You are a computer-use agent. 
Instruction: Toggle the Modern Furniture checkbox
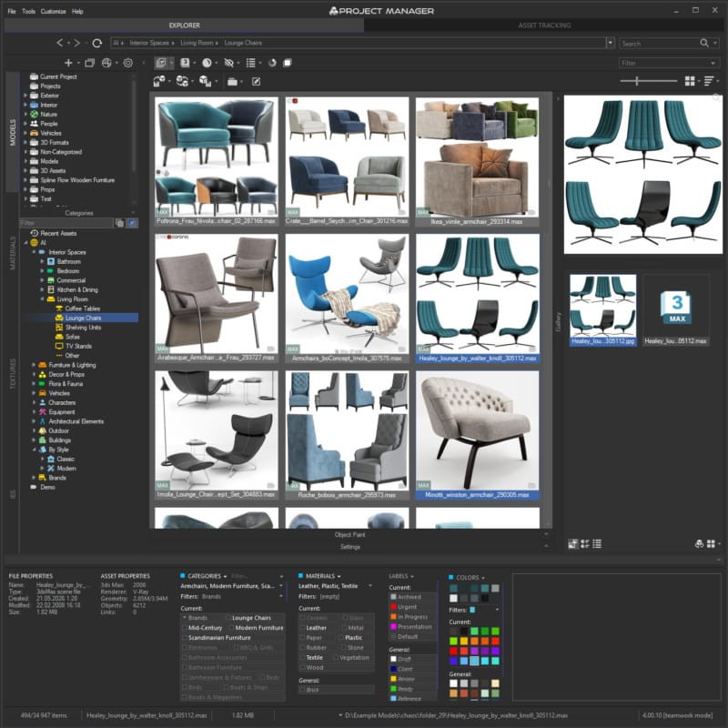pyautogui.click(x=231, y=628)
